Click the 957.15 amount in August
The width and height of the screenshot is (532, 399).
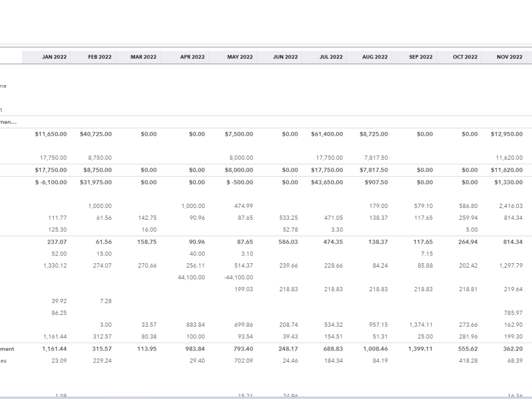click(378, 325)
